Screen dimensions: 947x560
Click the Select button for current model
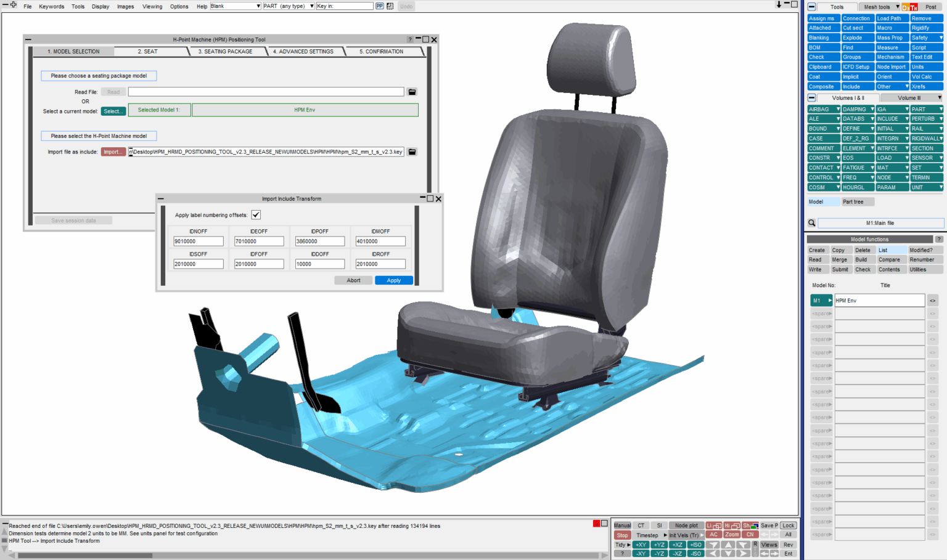113,111
